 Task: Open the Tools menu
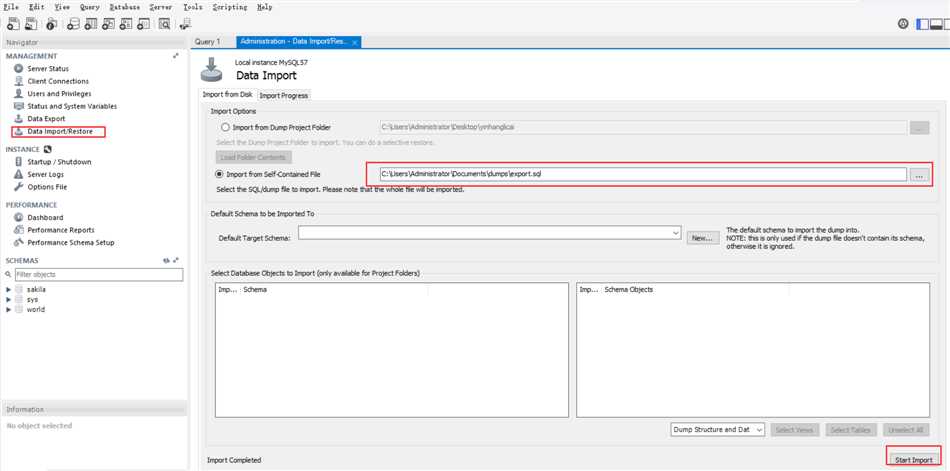(193, 7)
